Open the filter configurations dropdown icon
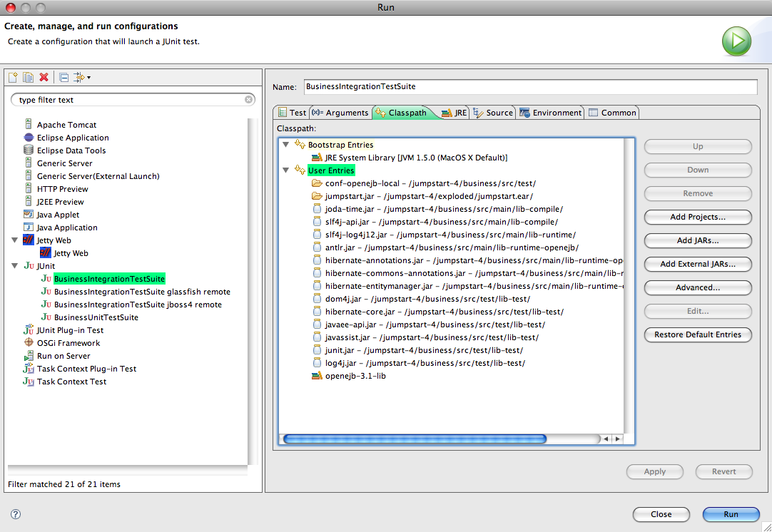The image size is (772, 532). pos(82,77)
